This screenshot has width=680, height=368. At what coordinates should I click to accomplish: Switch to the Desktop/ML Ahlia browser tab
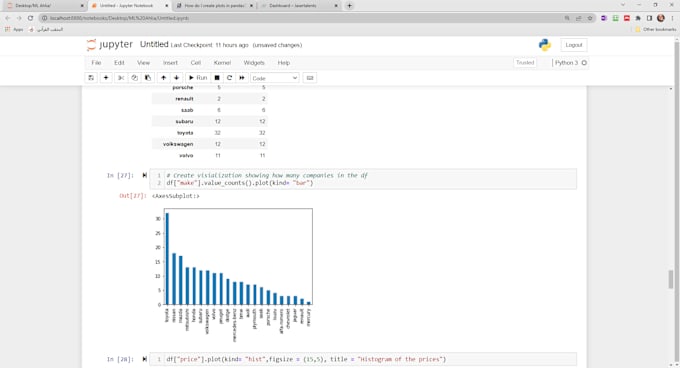click(x=45, y=6)
